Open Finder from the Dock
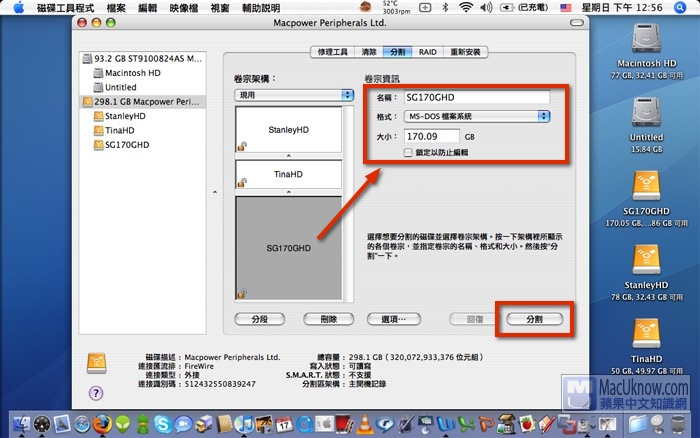700x438 pixels. pos(21,424)
